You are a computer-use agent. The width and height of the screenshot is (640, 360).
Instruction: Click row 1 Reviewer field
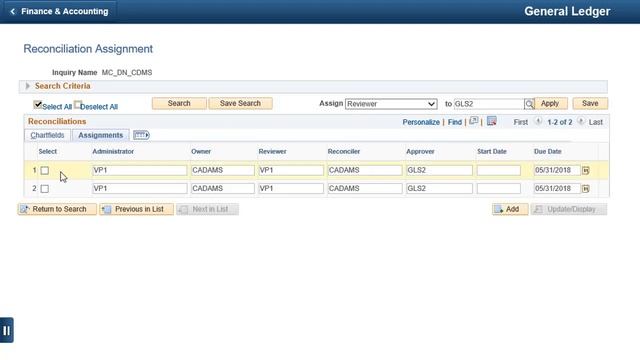coord(291,170)
